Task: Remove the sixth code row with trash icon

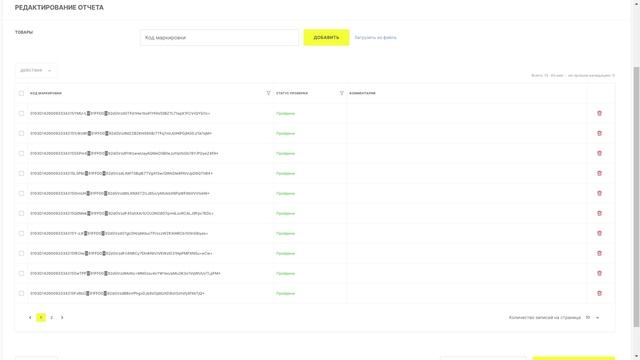Action: click(599, 213)
